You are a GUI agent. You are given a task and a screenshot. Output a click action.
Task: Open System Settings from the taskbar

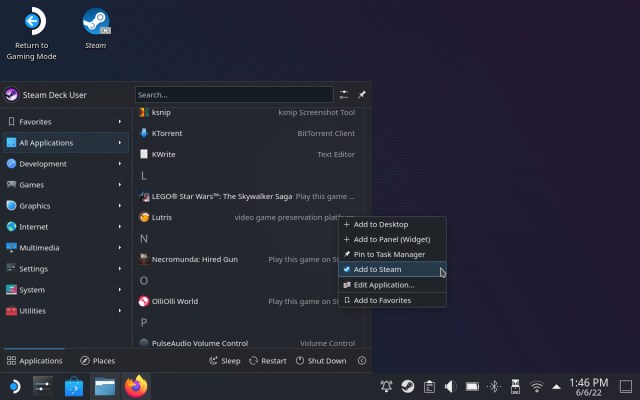pos(43,386)
